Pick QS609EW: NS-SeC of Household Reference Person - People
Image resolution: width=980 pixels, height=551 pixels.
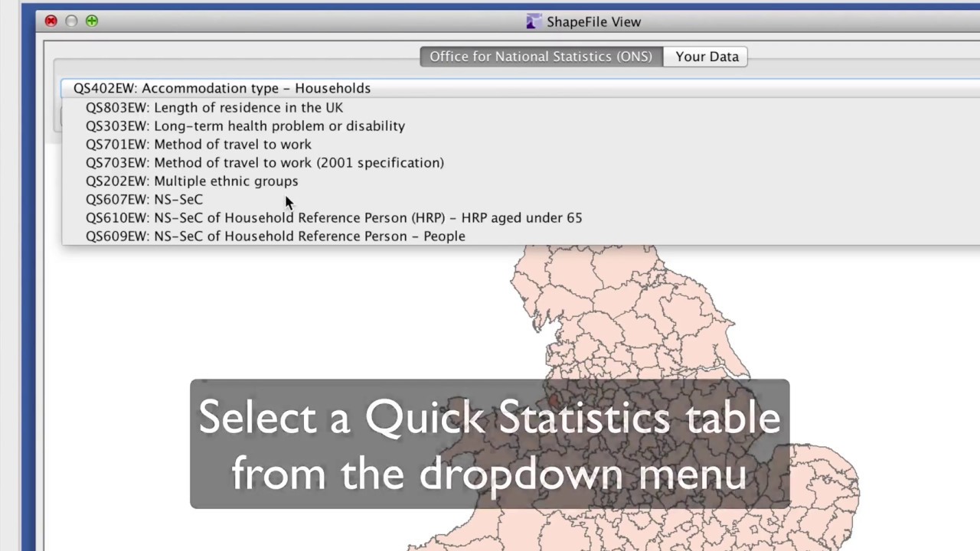(x=521, y=236)
